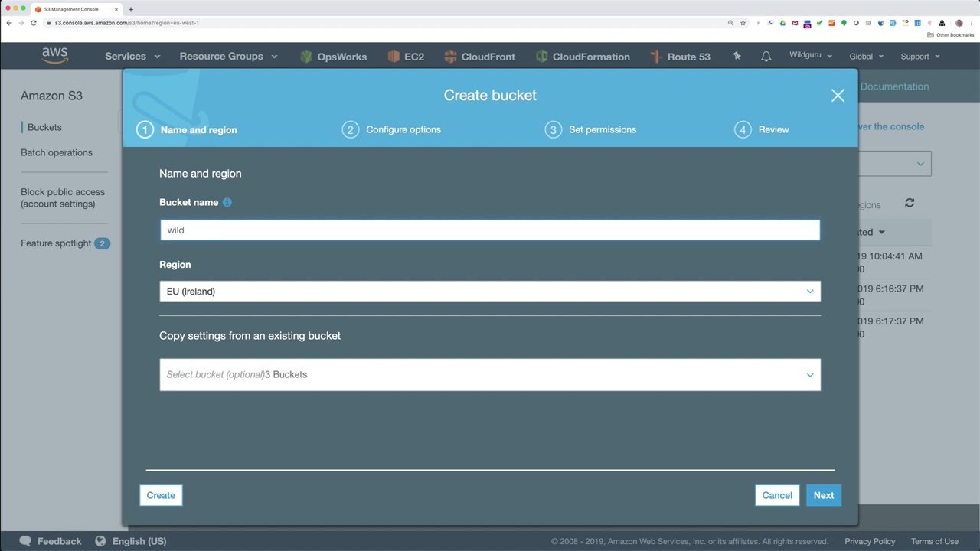The image size is (980, 551).
Task: Reload the S3 console page
Action: coord(34,23)
